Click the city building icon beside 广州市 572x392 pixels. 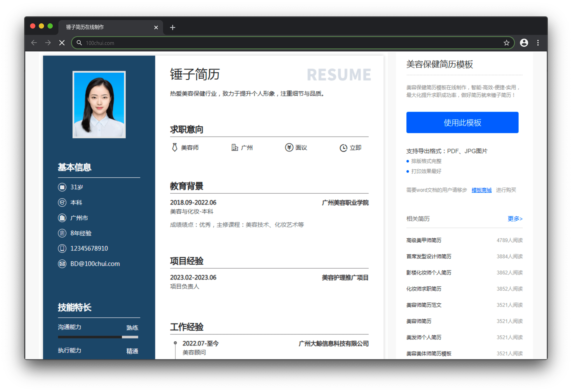tap(62, 218)
